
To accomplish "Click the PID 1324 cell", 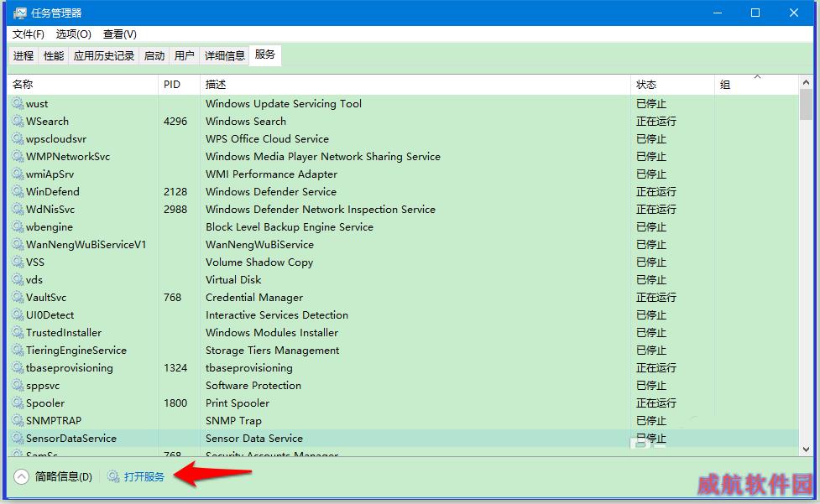I will coord(175,367).
